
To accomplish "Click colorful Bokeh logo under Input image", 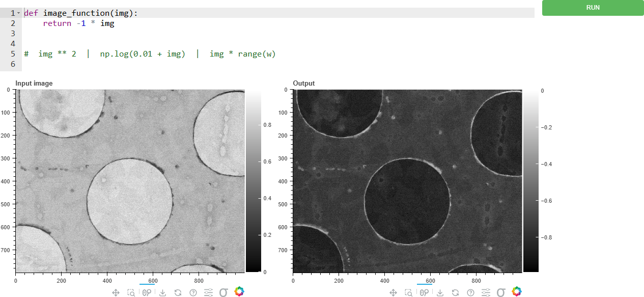I will pos(239,291).
